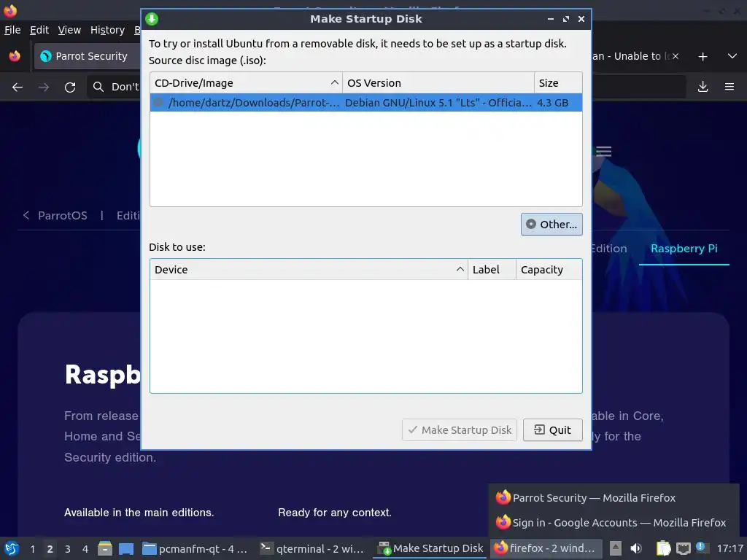Switch to pcmanfm-qt windows in the taskbar

click(196, 549)
